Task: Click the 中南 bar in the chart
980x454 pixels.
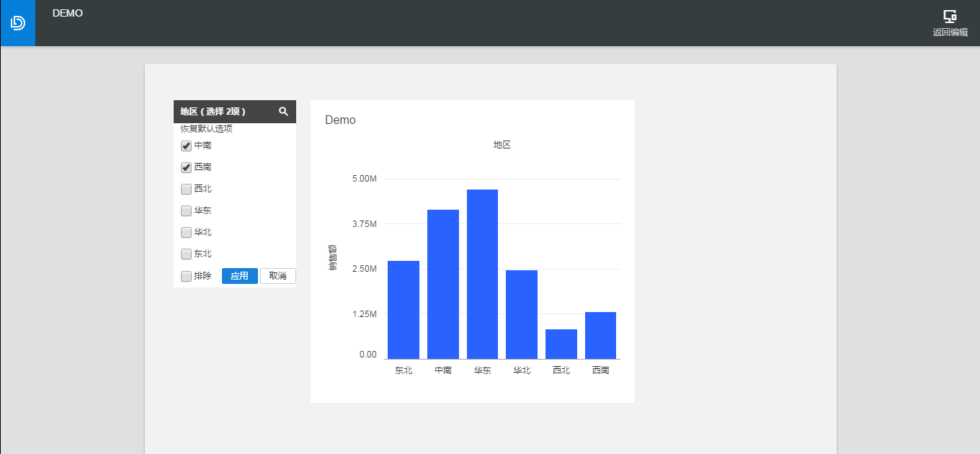Action: 443,284
